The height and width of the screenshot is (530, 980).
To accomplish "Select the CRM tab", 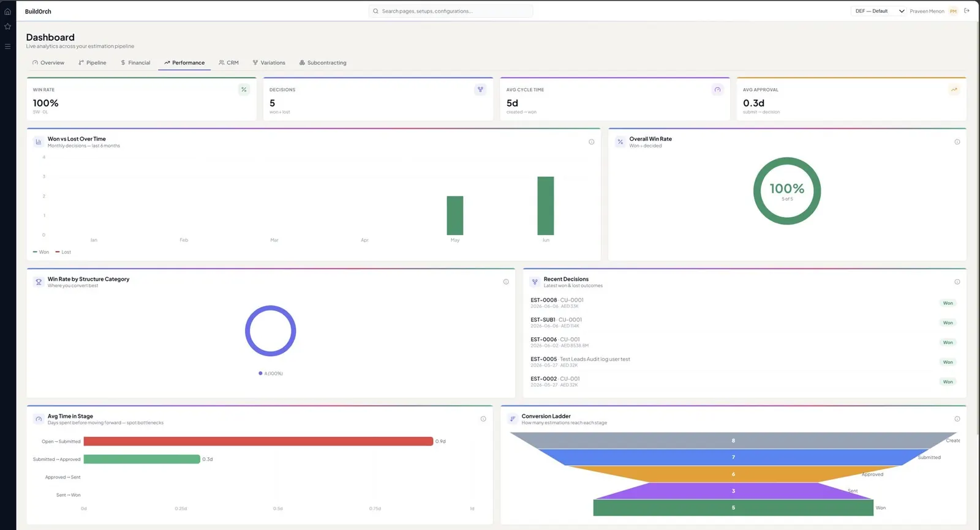I will tap(228, 62).
